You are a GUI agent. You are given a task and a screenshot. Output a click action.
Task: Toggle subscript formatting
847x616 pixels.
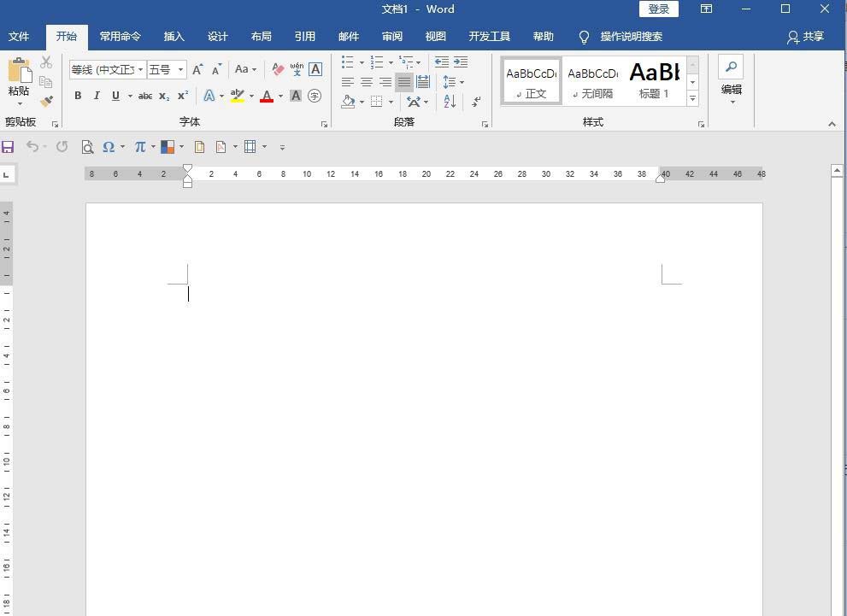coord(164,96)
